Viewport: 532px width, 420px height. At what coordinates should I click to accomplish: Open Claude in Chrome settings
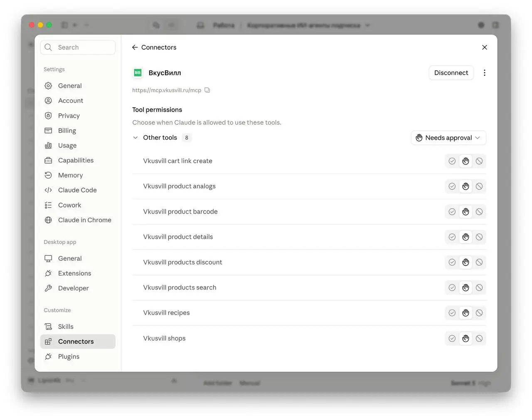tap(78, 220)
